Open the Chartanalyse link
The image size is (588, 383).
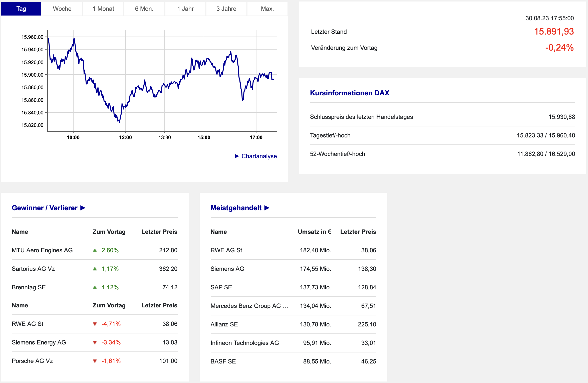pyautogui.click(x=259, y=156)
